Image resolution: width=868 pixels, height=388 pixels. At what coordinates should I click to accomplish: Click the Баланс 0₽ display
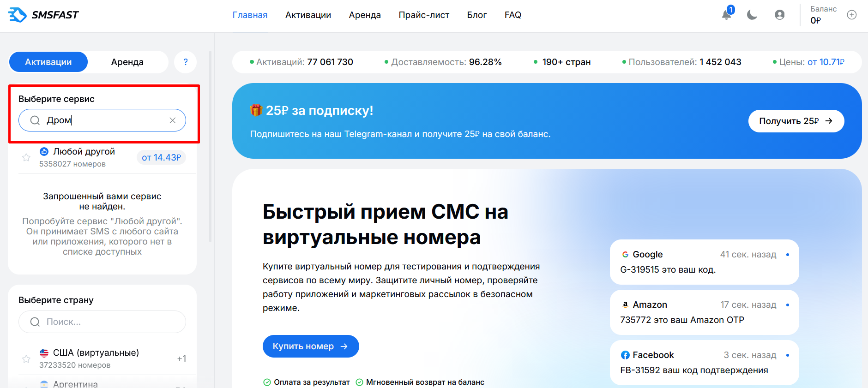click(824, 15)
